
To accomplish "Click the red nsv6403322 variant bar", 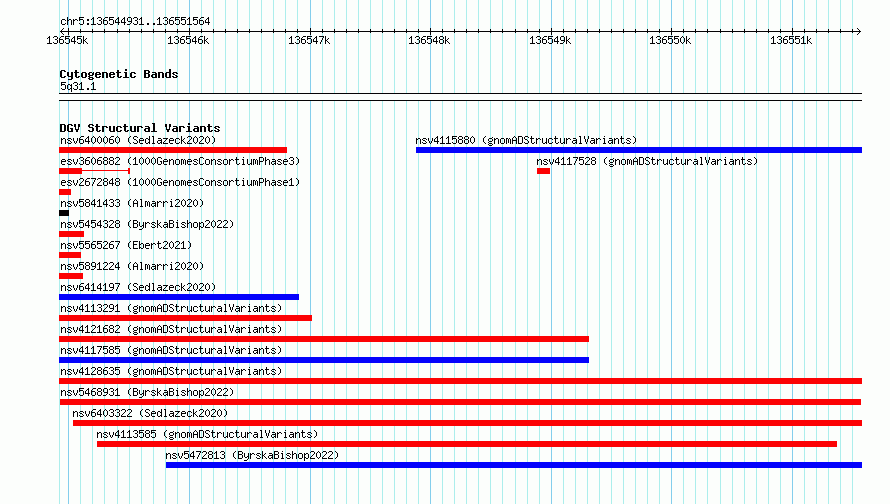I will coord(468,423).
